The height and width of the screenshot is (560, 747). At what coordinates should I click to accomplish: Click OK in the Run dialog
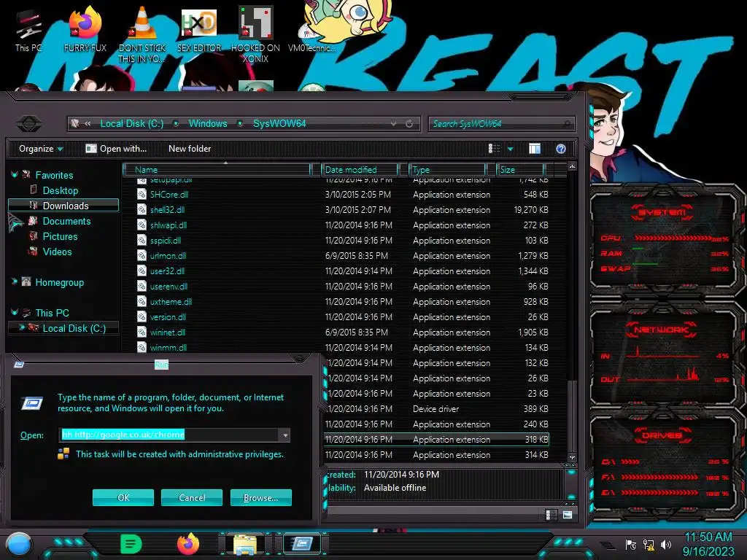pos(123,497)
